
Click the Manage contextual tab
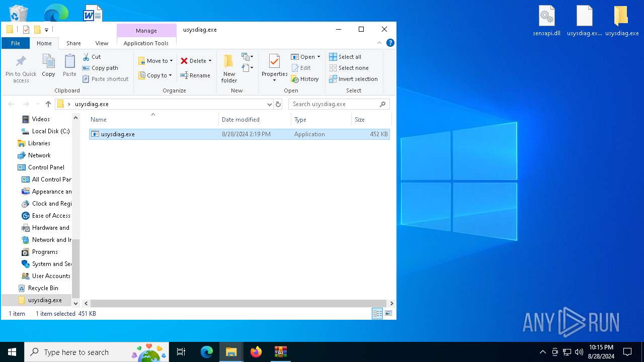[146, 31]
